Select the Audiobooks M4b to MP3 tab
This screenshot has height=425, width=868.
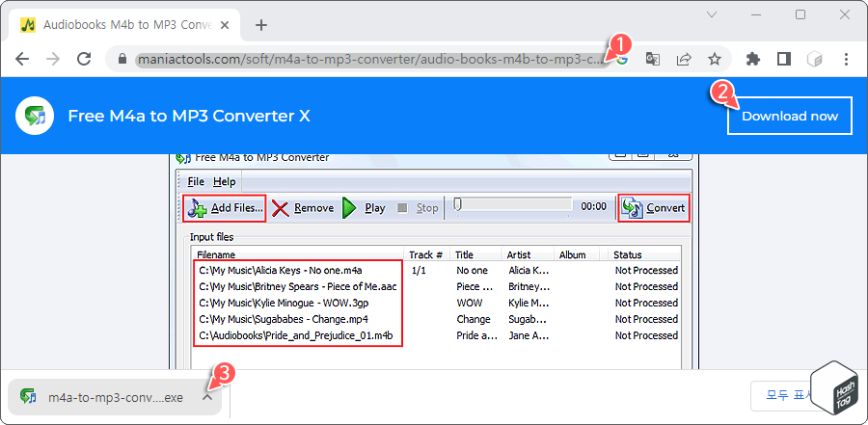pos(126,25)
